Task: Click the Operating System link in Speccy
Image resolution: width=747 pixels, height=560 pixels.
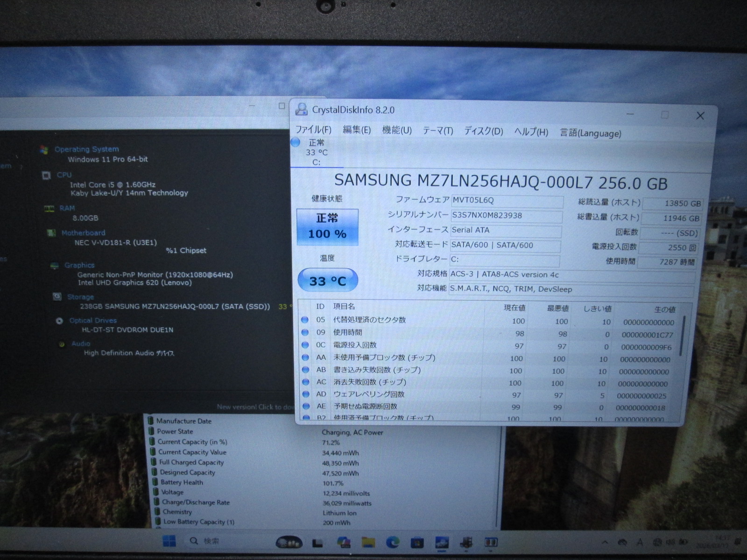Action: pyautogui.click(x=86, y=149)
